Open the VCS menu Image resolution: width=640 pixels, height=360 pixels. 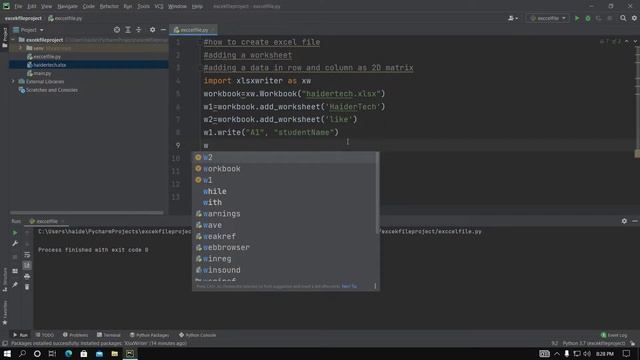(x=159, y=7)
